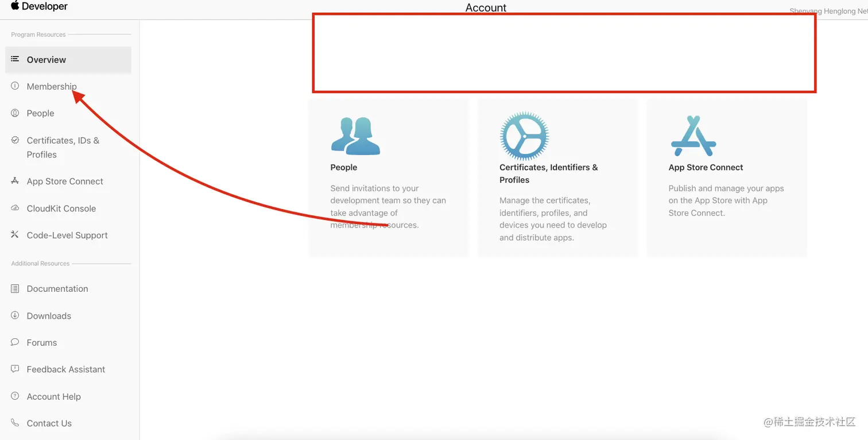Click the People card title
Viewport: 868px width, 440px height.
click(344, 167)
